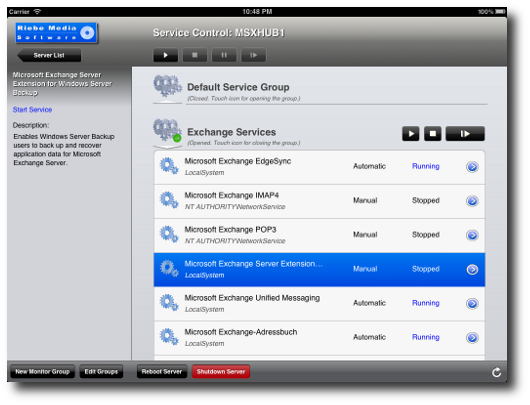The width and height of the screenshot is (530, 405).
Task: Click Manual startup type of IMAP4
Action: [365, 200]
